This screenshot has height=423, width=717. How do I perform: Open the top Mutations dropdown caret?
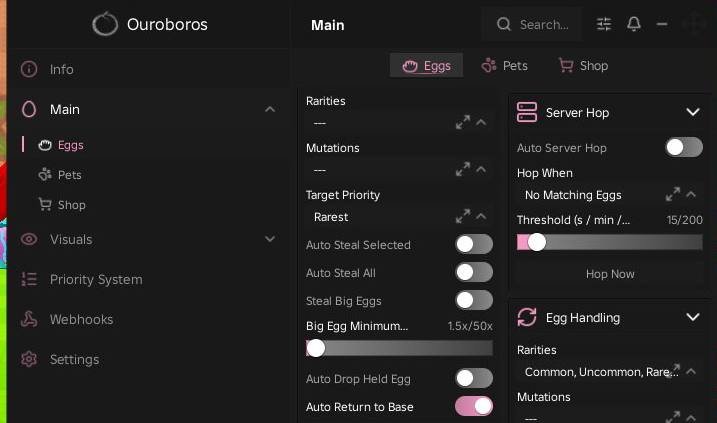[481, 170]
